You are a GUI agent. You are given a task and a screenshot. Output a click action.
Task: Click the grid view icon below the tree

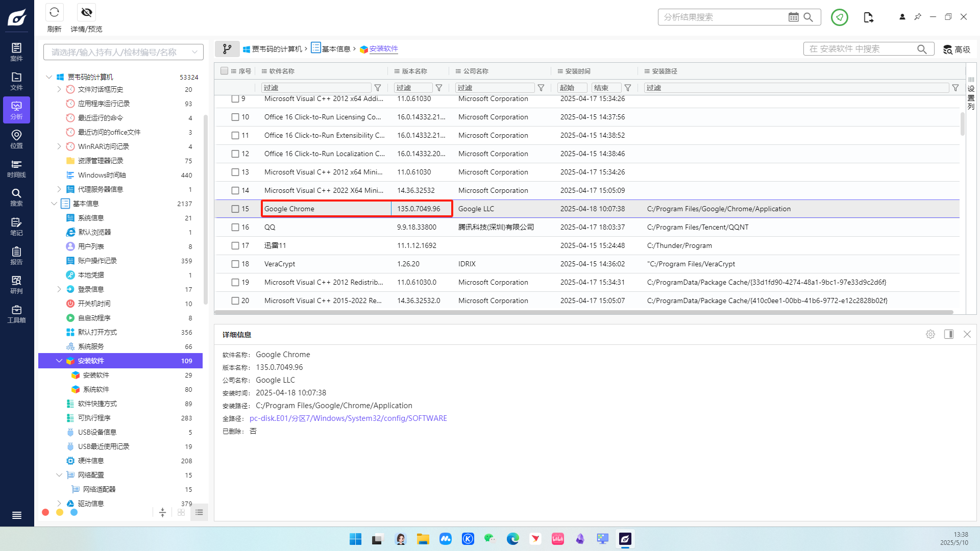[181, 512]
